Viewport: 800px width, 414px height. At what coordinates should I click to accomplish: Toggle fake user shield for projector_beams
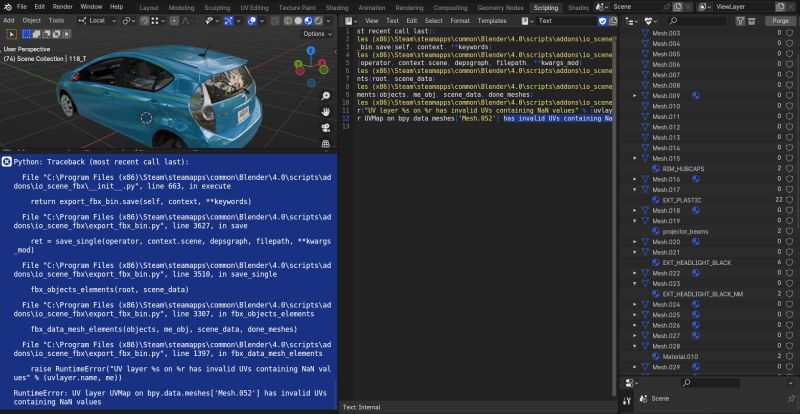click(789, 231)
